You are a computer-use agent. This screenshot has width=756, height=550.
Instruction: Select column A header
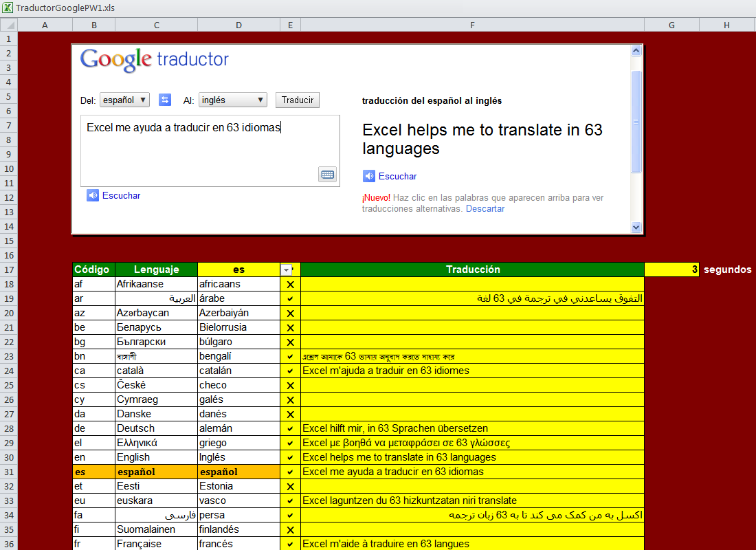45,25
